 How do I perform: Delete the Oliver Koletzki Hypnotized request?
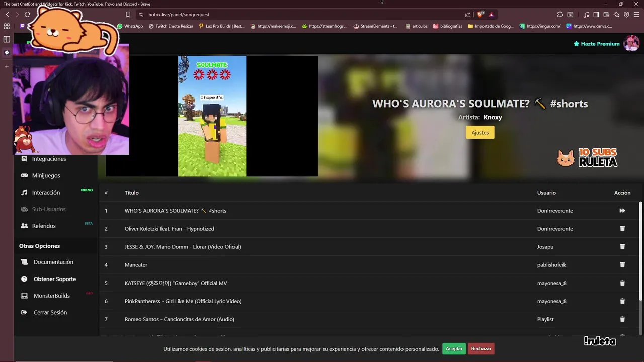click(x=622, y=229)
